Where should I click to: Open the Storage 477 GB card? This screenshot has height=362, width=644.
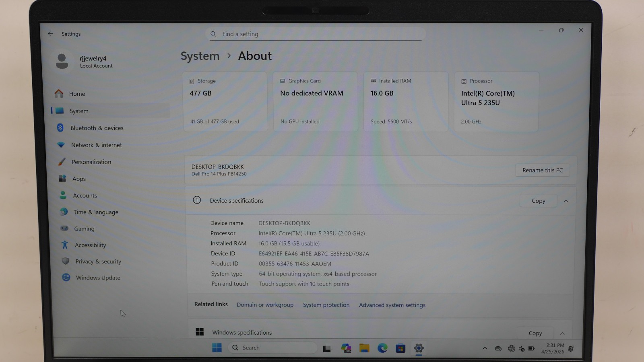pos(225,102)
